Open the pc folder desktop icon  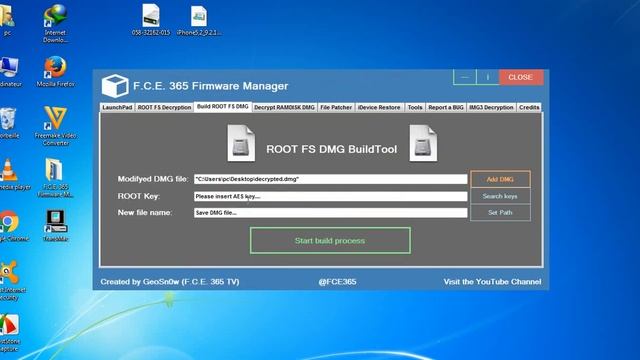7,20
